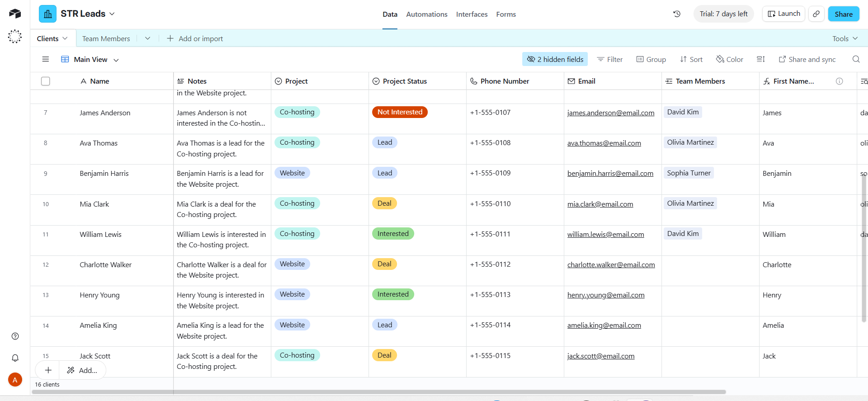Viewport: 868px width, 401px height.
Task: Click phone number +1-555-0112
Action: click(x=491, y=264)
